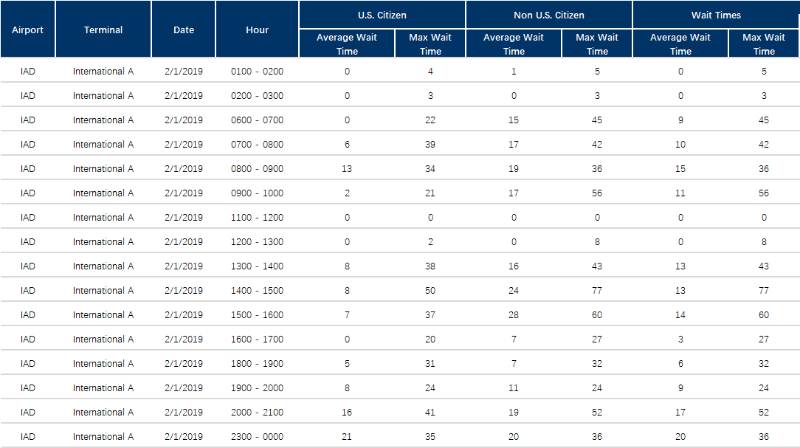
Task: Select the Hour column header
Action: pyautogui.click(x=257, y=30)
